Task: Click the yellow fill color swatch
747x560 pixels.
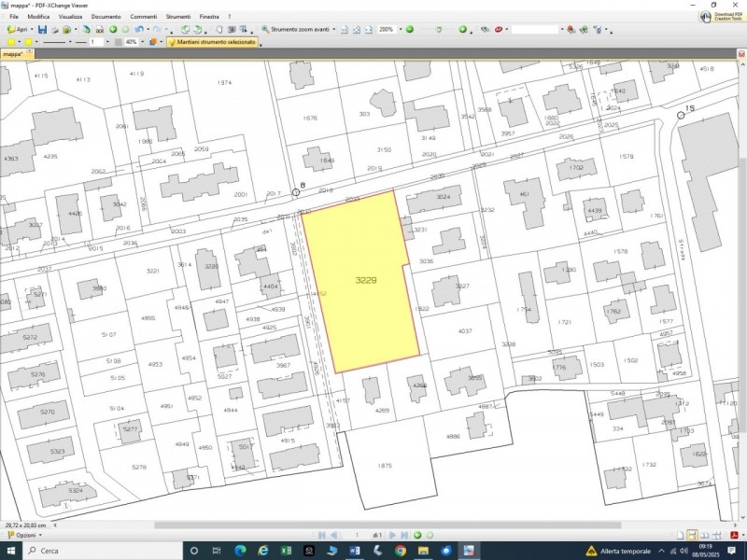Action: (10, 42)
